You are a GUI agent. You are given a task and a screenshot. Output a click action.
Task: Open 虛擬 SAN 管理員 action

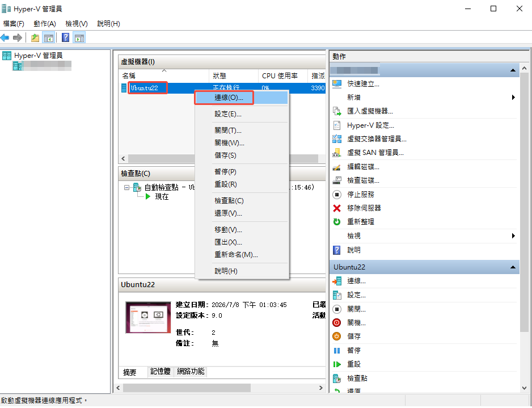pyautogui.click(x=375, y=153)
